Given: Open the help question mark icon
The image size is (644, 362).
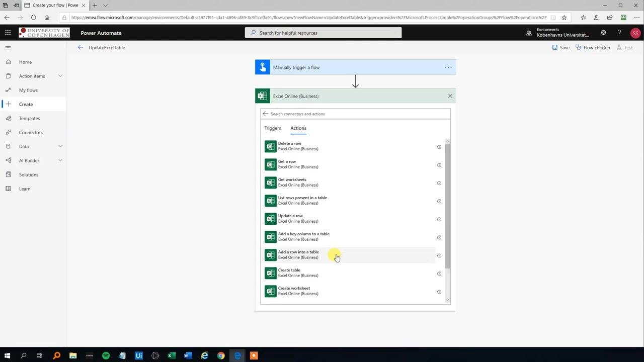Looking at the screenshot, I should tap(619, 33).
